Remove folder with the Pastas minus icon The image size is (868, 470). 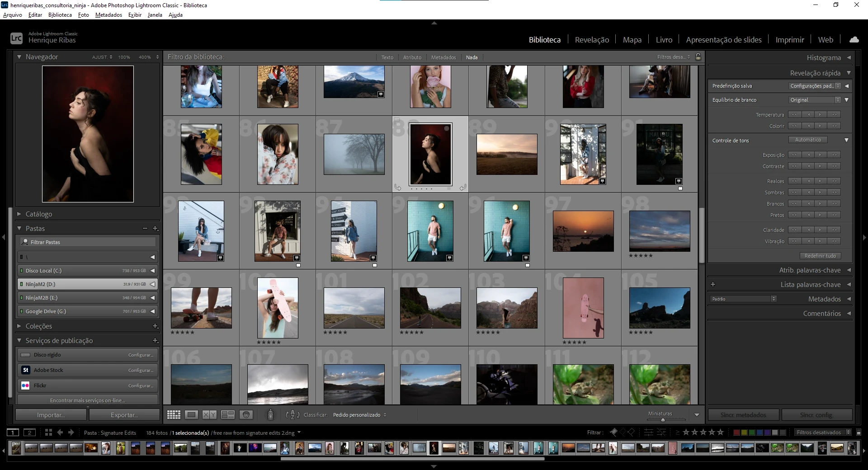[145, 228]
